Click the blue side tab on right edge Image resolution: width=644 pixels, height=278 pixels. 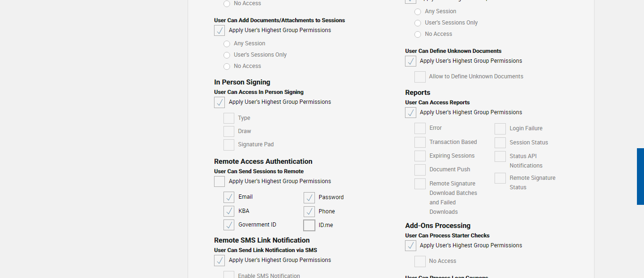pyautogui.click(x=640, y=177)
